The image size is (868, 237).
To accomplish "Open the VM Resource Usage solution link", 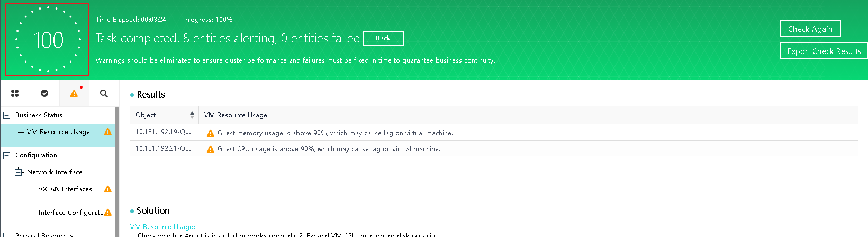I will [x=162, y=226].
